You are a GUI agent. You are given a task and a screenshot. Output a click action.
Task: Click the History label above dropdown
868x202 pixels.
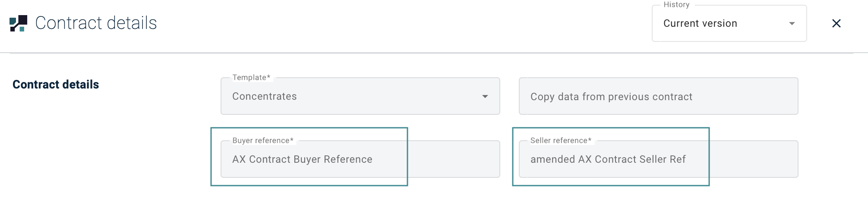click(x=676, y=5)
